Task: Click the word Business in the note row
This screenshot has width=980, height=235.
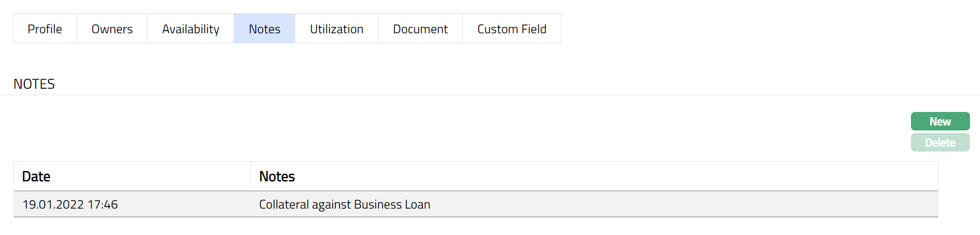Action: (x=377, y=204)
